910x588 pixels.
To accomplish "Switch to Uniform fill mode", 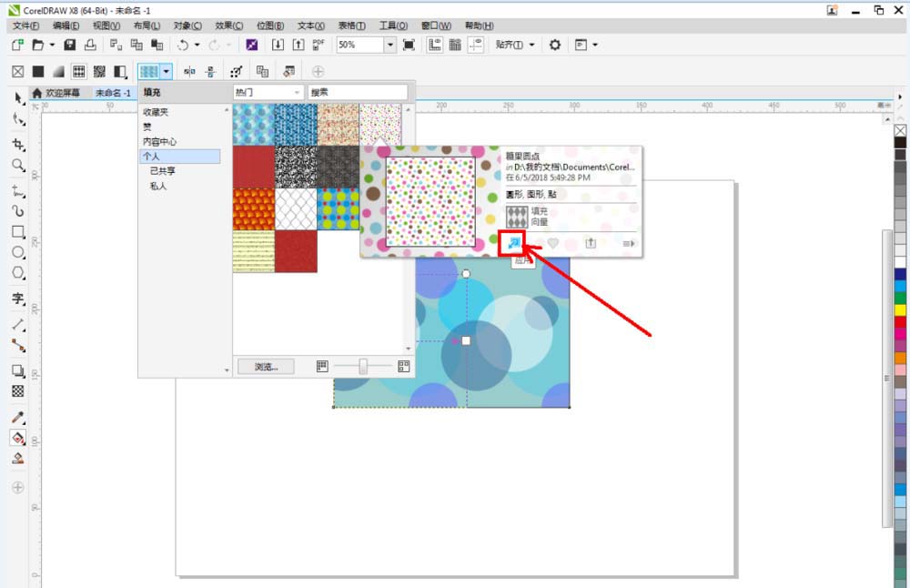I will coord(38,71).
